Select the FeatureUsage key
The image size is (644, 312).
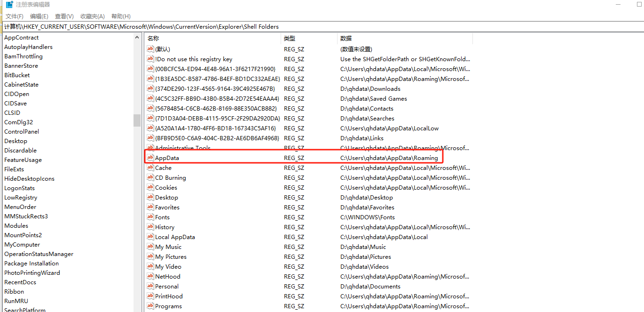click(23, 160)
